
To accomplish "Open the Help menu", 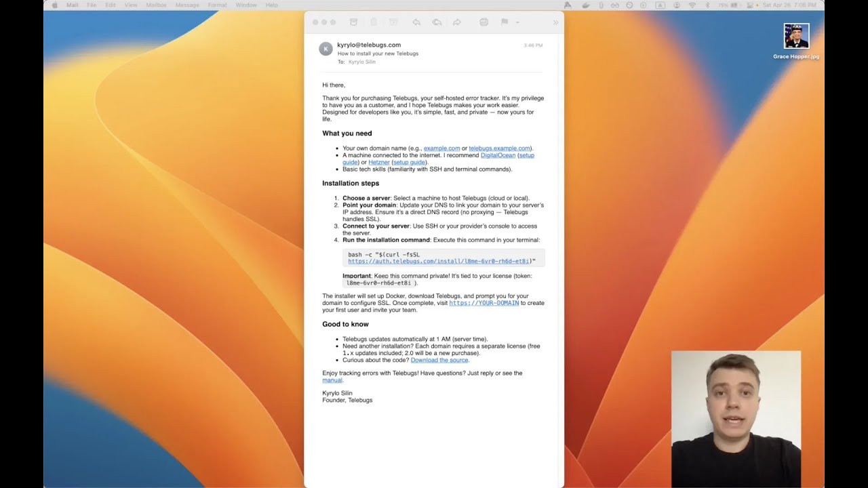I will (271, 5).
